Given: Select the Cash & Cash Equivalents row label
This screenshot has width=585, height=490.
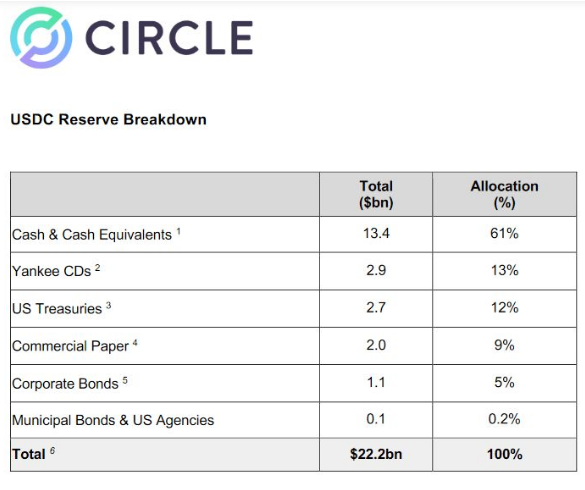Looking at the screenshot, I should [92, 235].
